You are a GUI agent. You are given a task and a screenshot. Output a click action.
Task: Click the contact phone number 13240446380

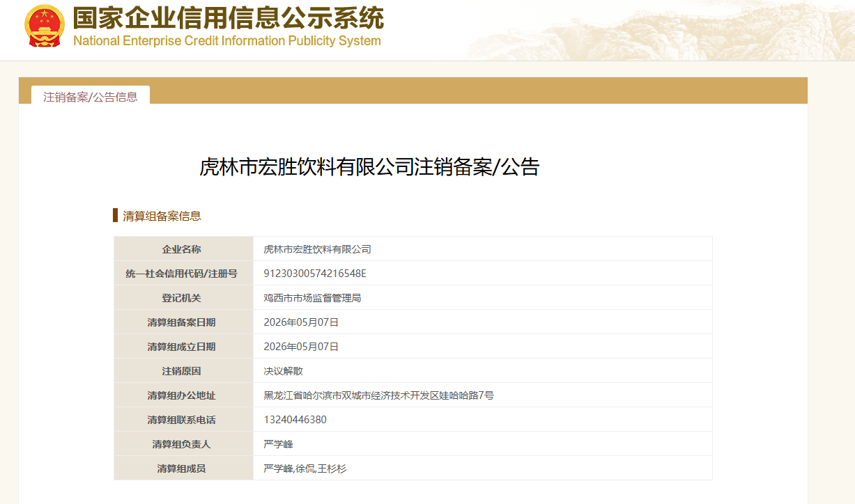coord(295,420)
